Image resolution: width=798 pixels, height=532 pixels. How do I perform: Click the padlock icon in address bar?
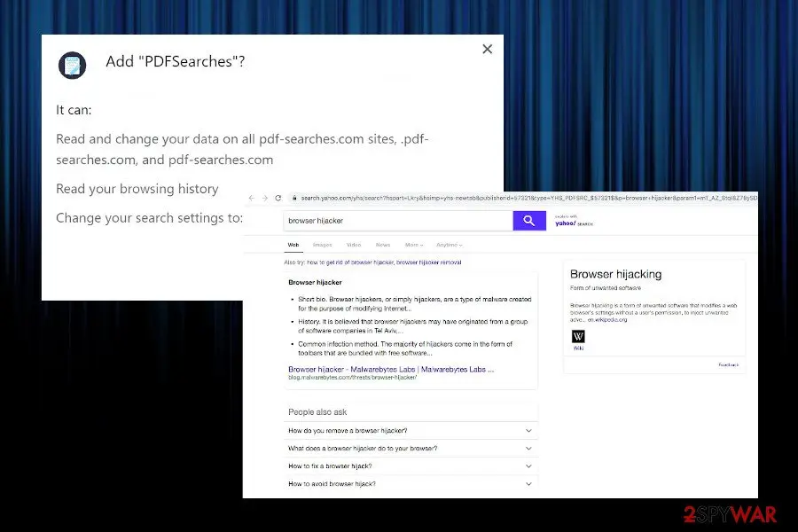click(x=293, y=198)
